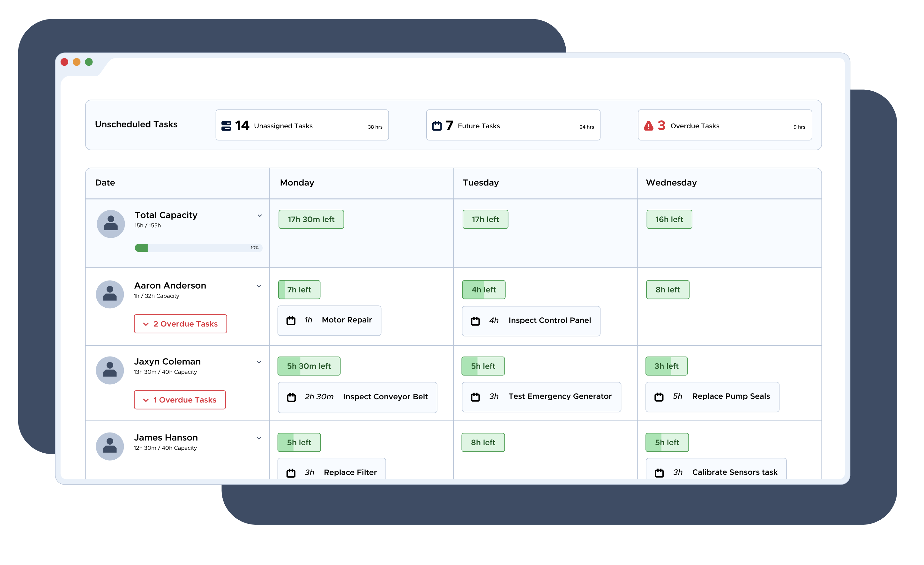Click the red window close dot
This screenshot has height=565, width=924.
(64, 62)
